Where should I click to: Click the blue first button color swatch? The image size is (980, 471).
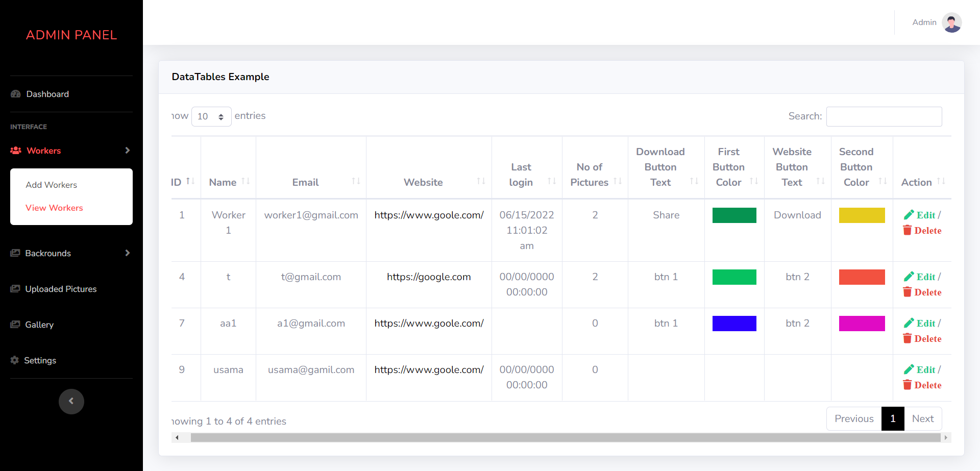(x=734, y=324)
